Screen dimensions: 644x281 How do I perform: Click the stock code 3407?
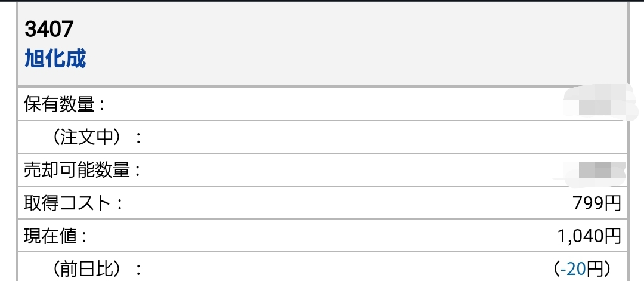point(49,29)
